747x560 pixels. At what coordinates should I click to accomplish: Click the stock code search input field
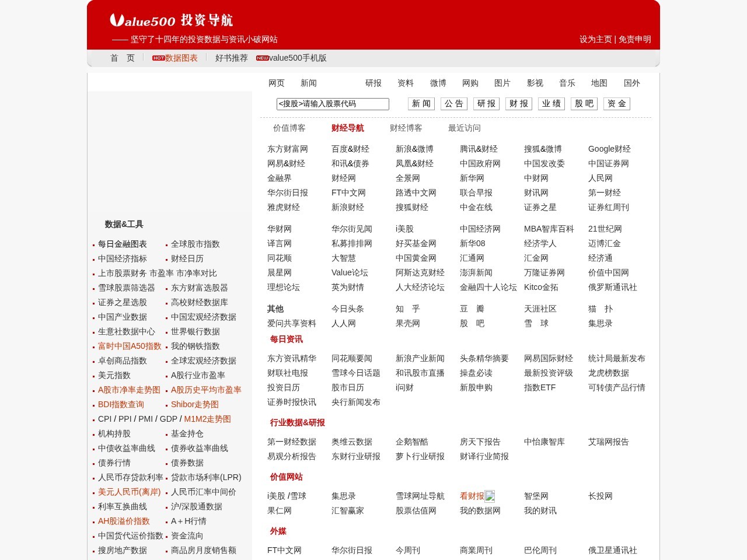332,104
